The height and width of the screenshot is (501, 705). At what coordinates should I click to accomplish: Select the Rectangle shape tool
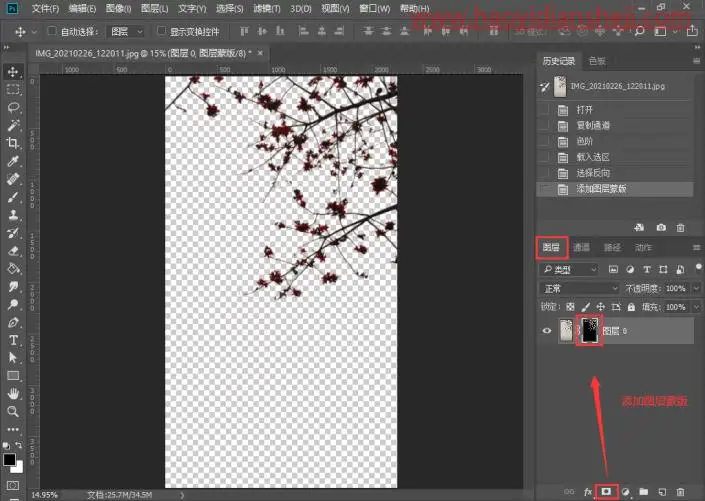coord(13,376)
